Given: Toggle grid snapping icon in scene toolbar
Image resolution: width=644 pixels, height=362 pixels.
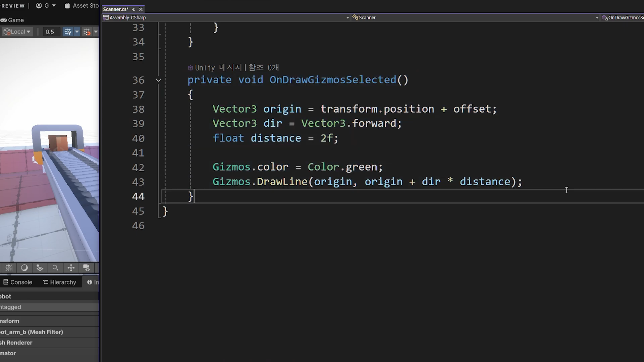Looking at the screenshot, I should 68,32.
